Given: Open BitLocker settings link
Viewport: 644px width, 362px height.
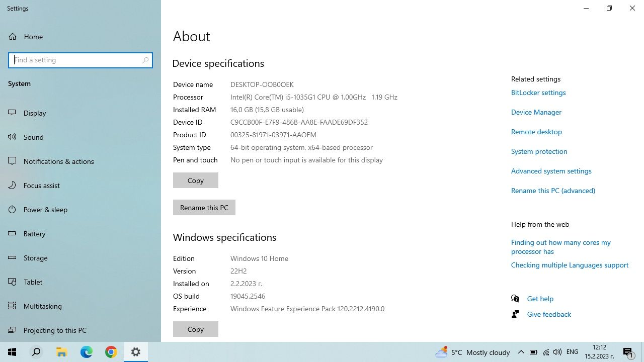Looking at the screenshot, I should [538, 93].
